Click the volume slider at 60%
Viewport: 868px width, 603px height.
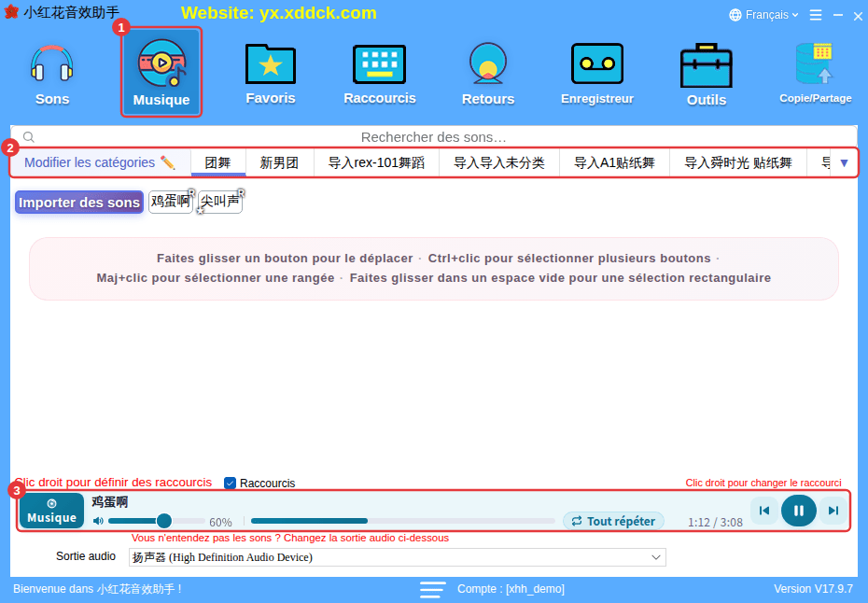point(157,521)
